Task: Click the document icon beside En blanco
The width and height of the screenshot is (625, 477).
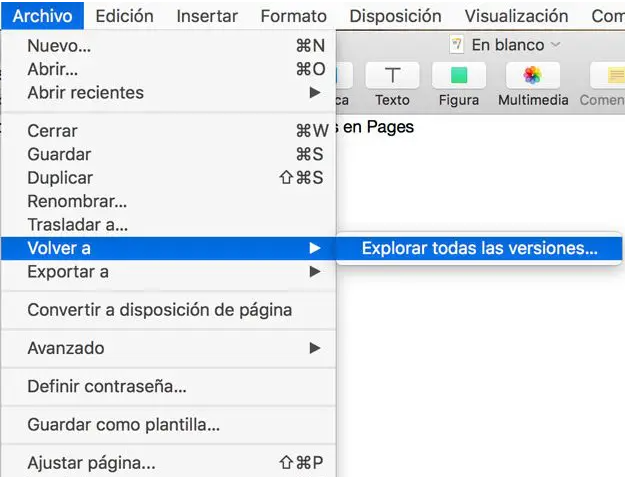Action: [458, 45]
